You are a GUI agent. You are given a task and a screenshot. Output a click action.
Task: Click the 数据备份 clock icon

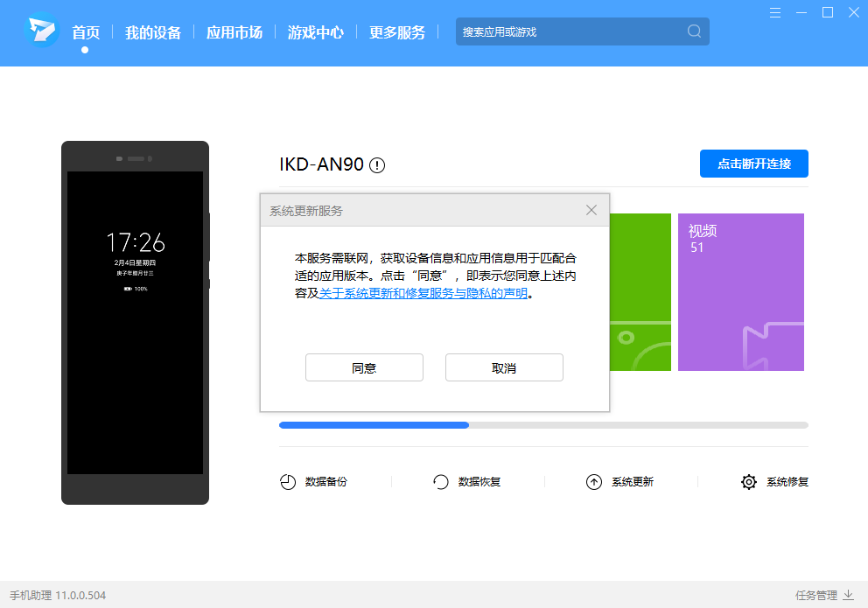pos(288,482)
